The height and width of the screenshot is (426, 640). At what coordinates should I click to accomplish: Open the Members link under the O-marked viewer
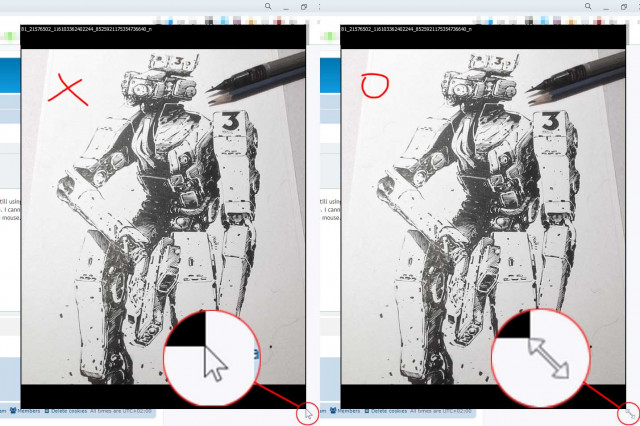click(x=349, y=411)
